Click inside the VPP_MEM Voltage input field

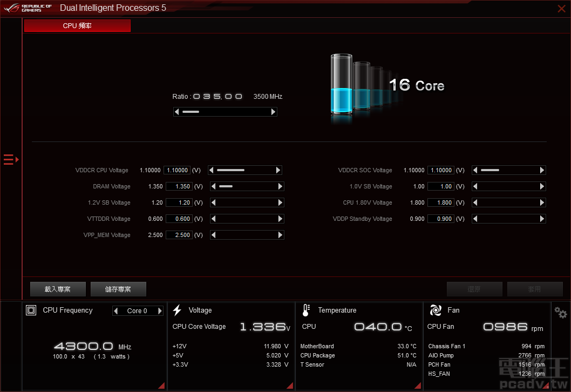[179, 235]
